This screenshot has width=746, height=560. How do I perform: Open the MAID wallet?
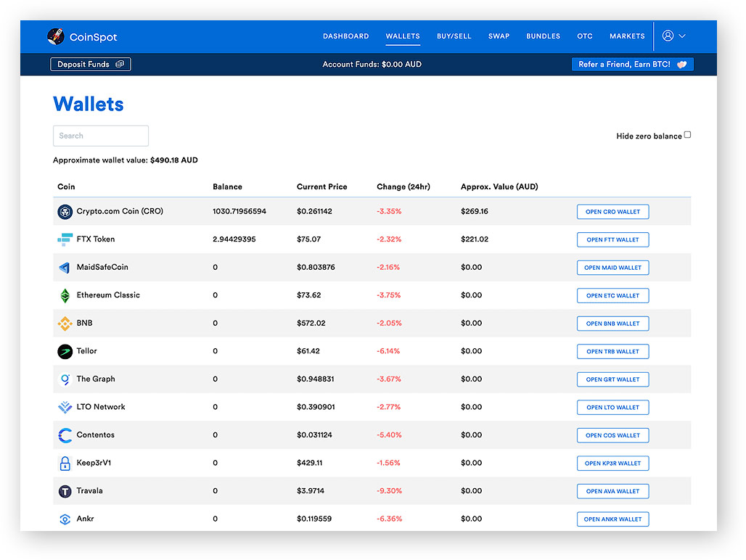pos(612,268)
